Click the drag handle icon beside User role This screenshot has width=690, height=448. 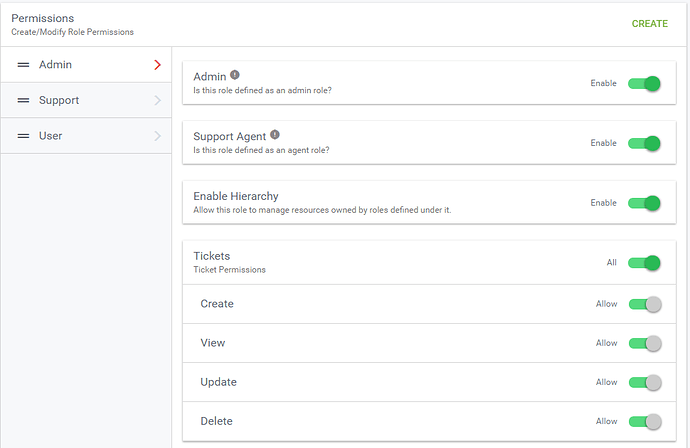pos(23,136)
